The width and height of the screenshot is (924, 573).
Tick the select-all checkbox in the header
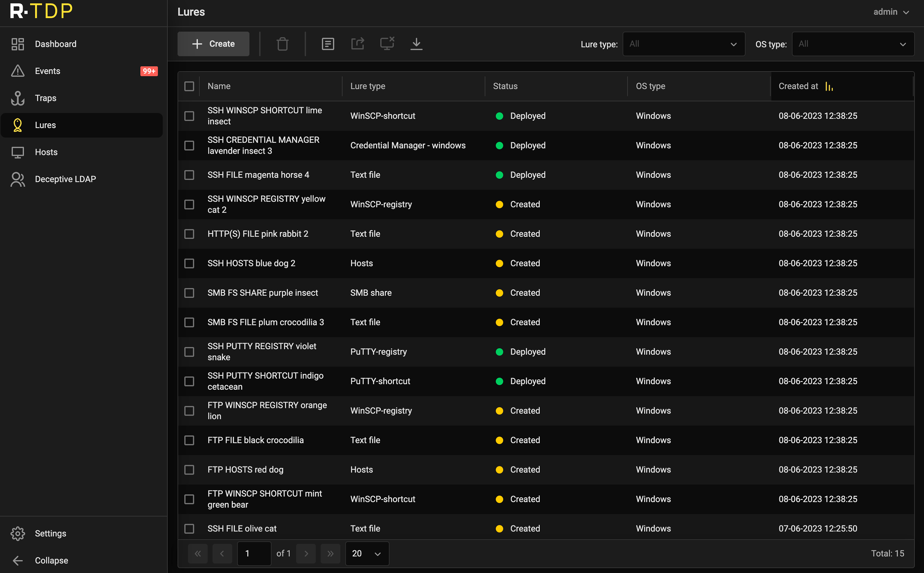point(189,86)
